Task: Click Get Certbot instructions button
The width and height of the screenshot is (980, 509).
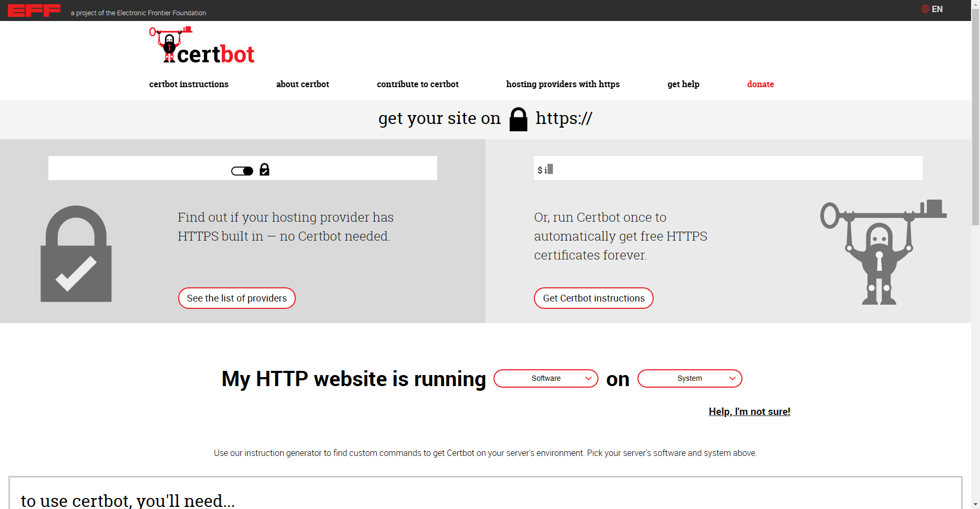Action: click(594, 298)
